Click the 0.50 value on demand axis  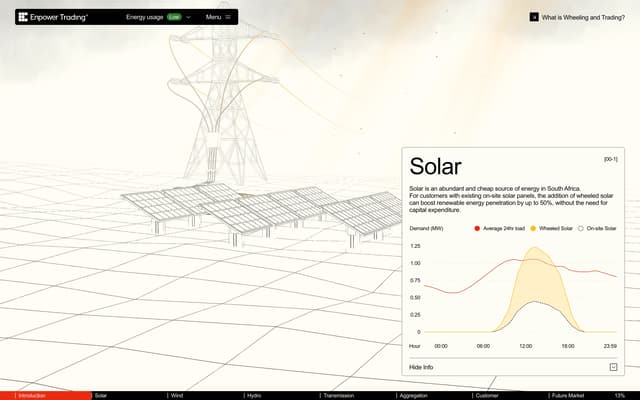coord(415,298)
